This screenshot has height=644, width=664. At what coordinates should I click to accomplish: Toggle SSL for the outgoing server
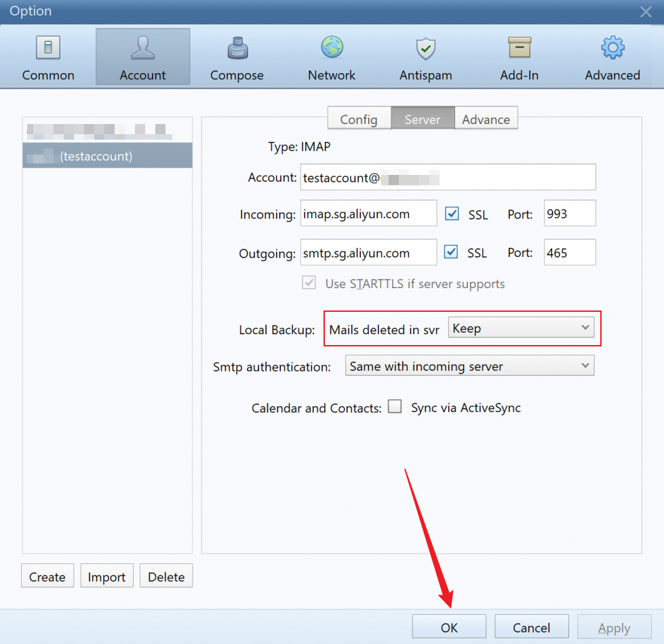pyautogui.click(x=451, y=252)
